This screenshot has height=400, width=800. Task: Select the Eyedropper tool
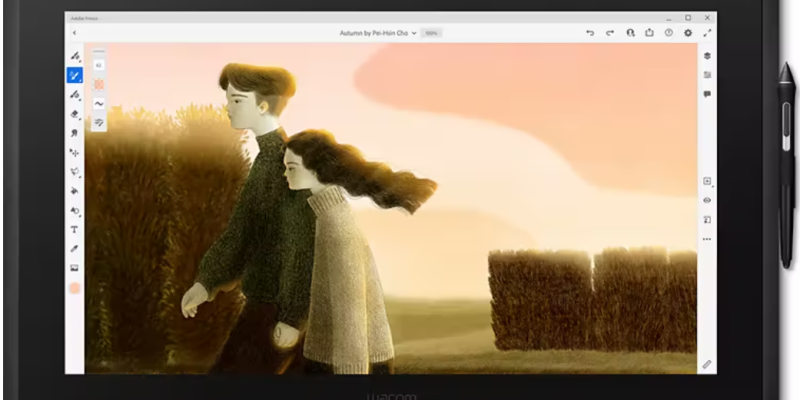(74, 249)
